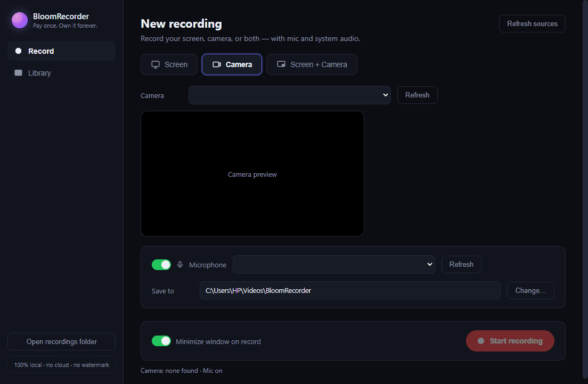Click 'Pay once. Own it forever.' tagline
This screenshot has height=384, width=588.
[x=65, y=26]
